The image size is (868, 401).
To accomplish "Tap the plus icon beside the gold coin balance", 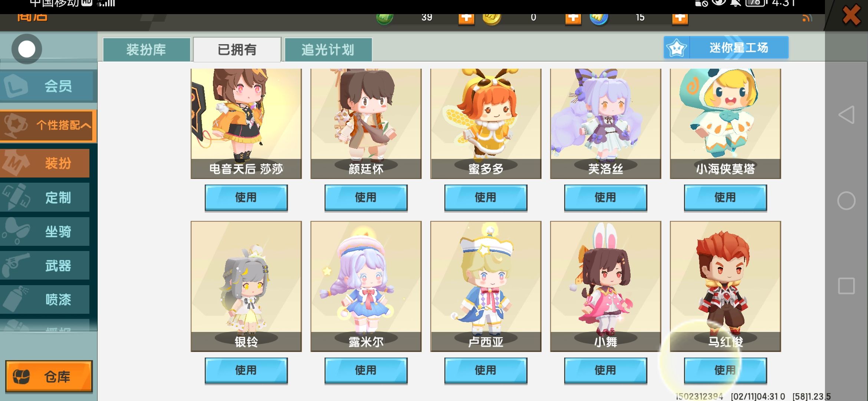I will 573,18.
